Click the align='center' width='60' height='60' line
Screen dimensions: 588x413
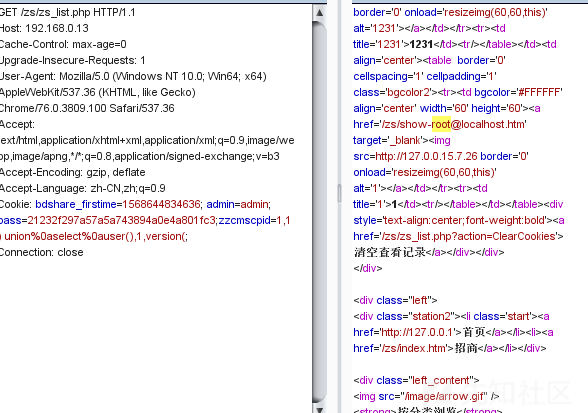(447, 108)
